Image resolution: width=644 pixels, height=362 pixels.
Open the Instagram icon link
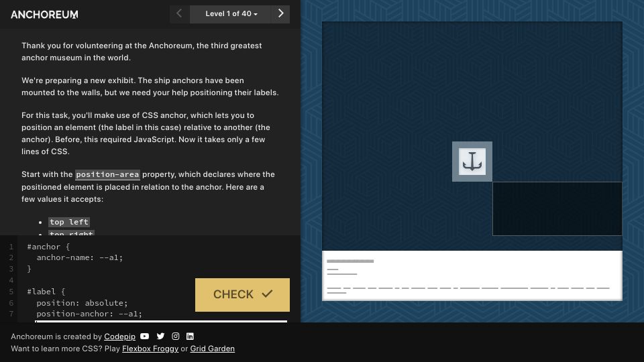point(175,336)
